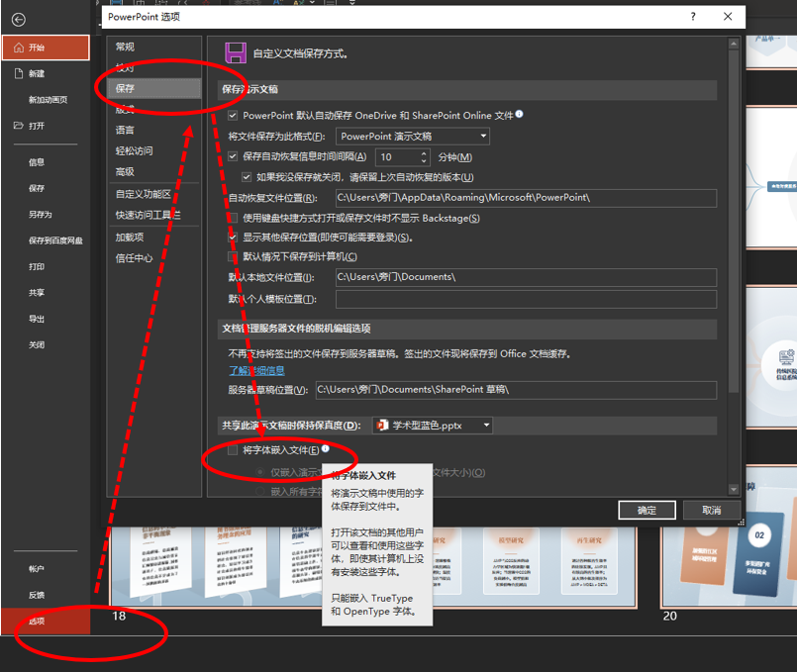The image size is (797, 672).
Task: Click the 取消 button
Action: click(711, 510)
